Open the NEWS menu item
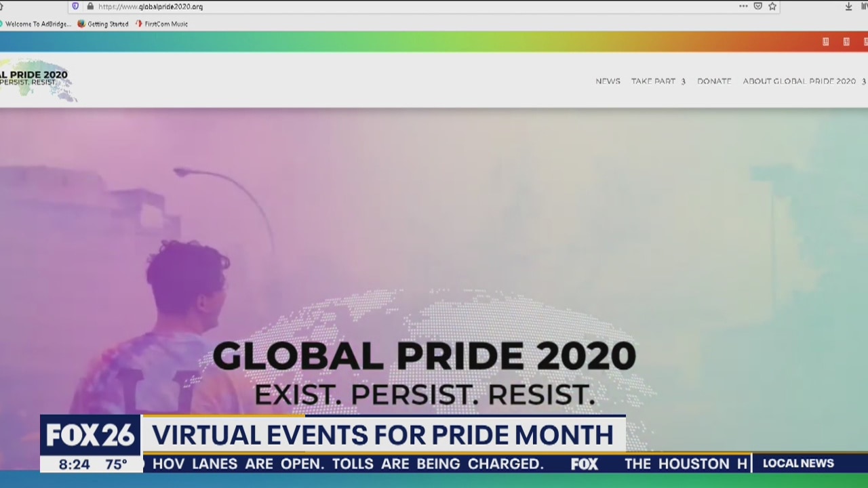The image size is (868, 488). pyautogui.click(x=608, y=81)
